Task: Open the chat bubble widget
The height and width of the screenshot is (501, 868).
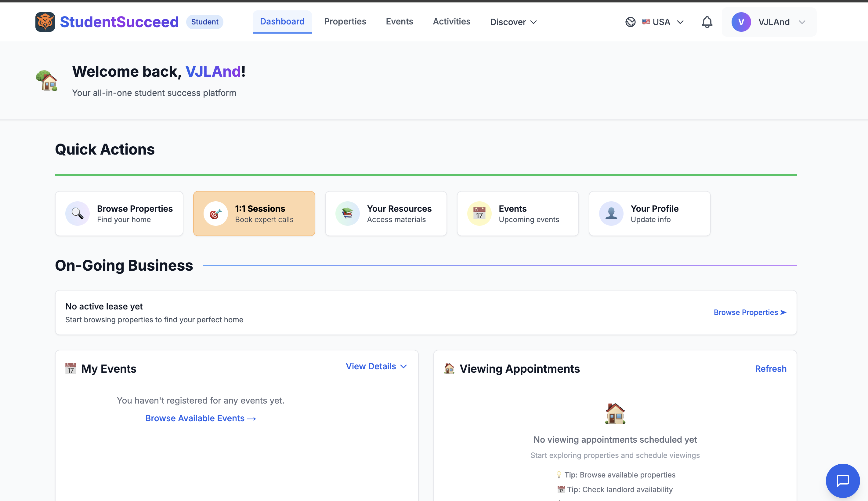Action: [x=843, y=480]
